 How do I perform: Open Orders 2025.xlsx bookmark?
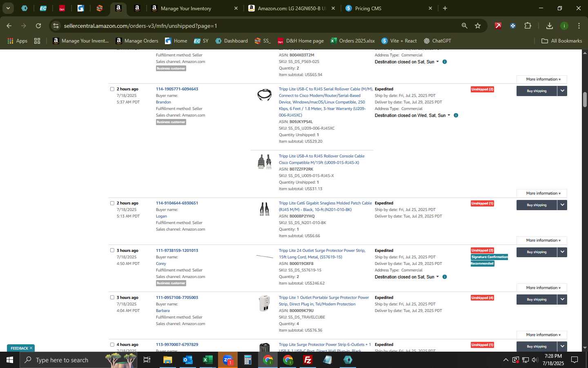[352, 41]
